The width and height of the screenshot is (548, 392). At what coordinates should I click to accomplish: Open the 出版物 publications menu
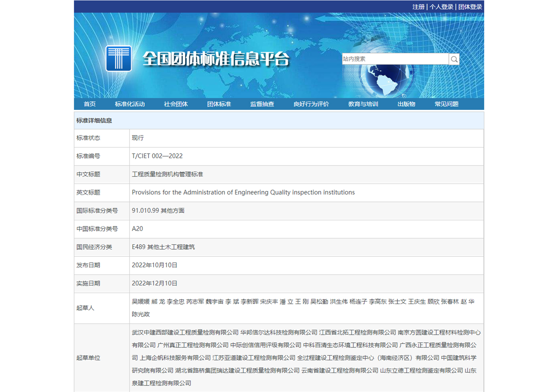[406, 104]
